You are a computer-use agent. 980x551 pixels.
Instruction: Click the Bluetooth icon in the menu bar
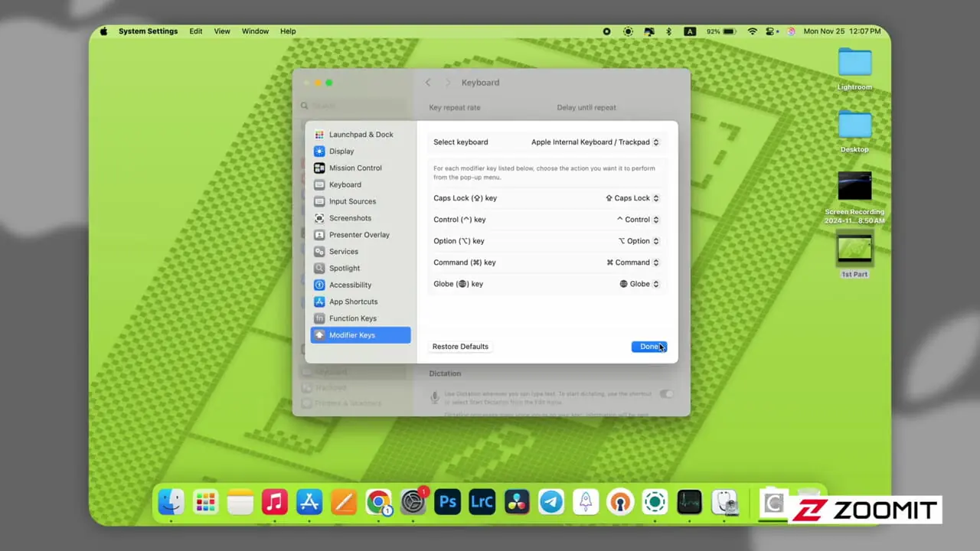[x=668, y=31]
